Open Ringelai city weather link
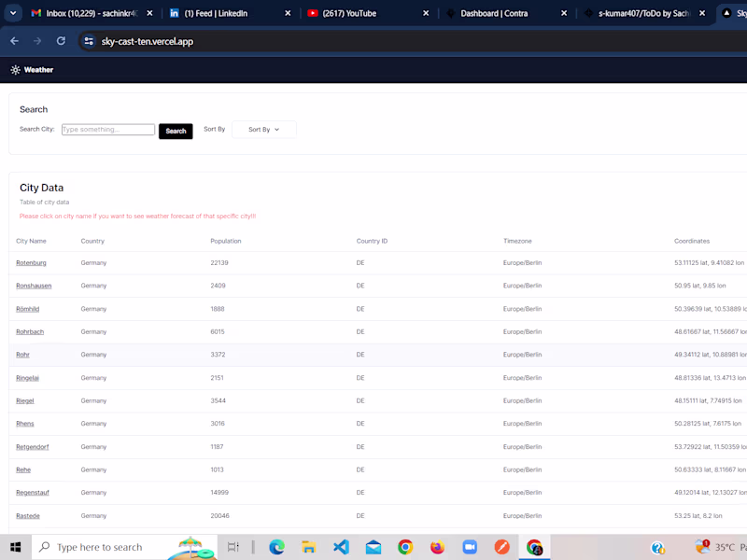 point(28,378)
